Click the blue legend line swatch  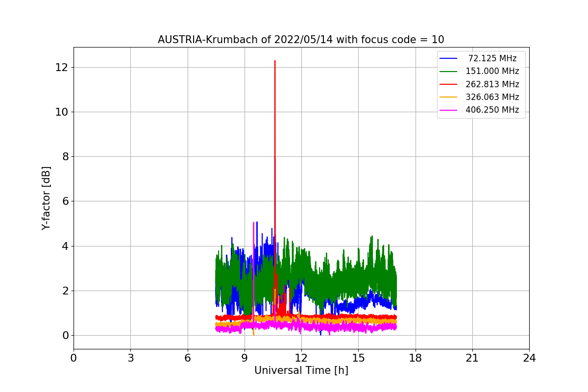[x=448, y=59]
